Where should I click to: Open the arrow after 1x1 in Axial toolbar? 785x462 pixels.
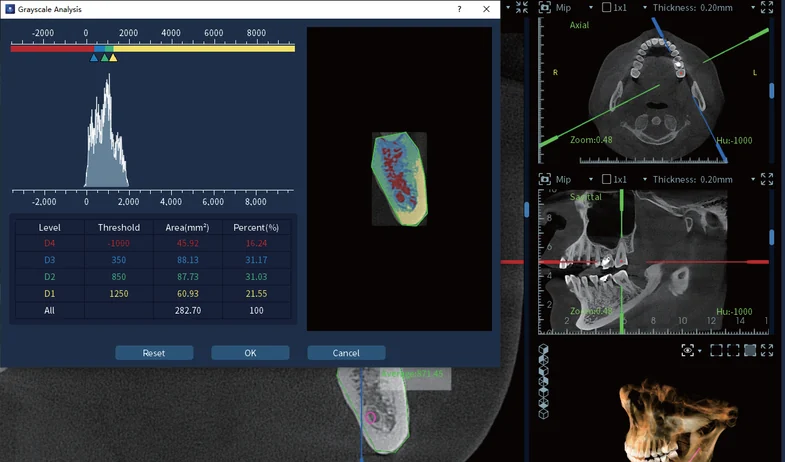(645, 8)
